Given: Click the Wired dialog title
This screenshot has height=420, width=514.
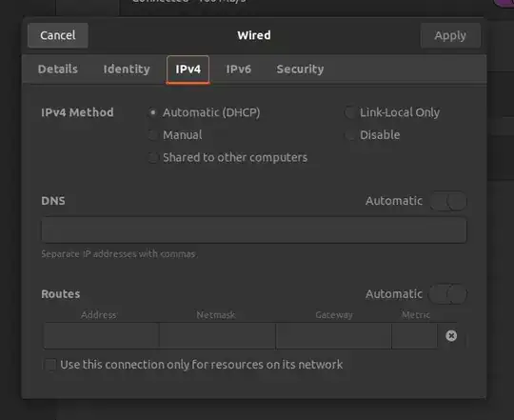Looking at the screenshot, I should (254, 35).
